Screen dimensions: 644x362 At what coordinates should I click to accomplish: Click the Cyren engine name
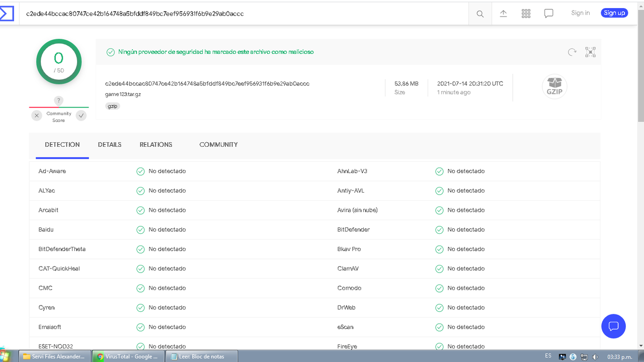46,308
